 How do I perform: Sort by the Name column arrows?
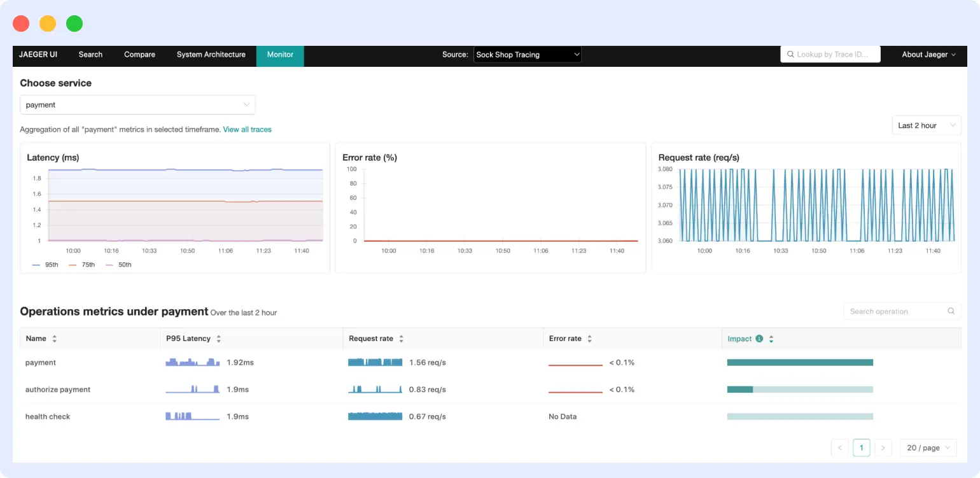pyautogui.click(x=54, y=339)
